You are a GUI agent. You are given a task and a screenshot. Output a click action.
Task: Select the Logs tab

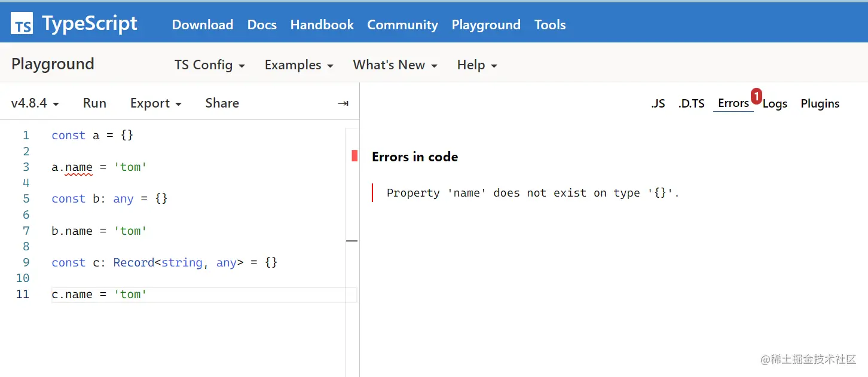(x=775, y=104)
